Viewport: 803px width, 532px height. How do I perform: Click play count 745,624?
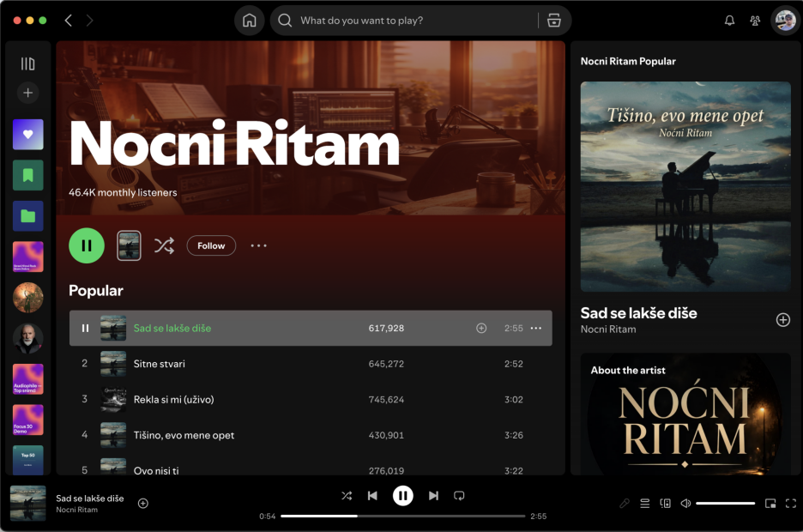point(386,399)
